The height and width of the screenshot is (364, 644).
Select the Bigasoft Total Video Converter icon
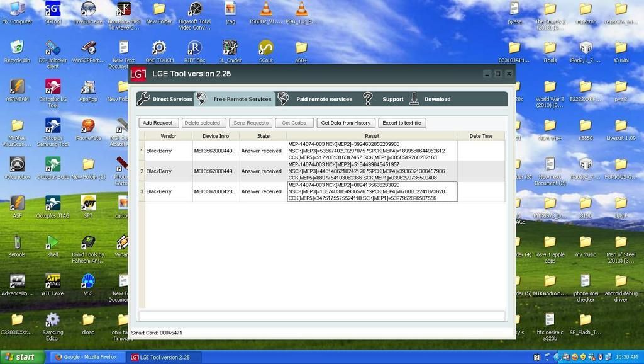(195, 16)
